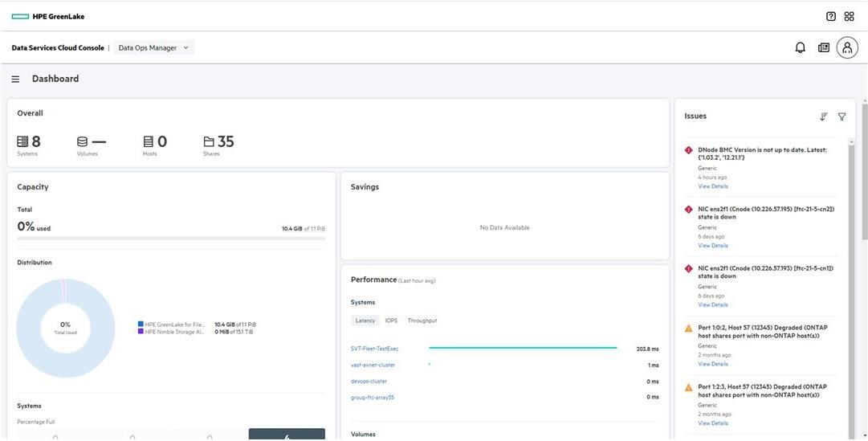The image size is (868, 441).
Task: Open the help question mark icon
Action: pos(831,16)
